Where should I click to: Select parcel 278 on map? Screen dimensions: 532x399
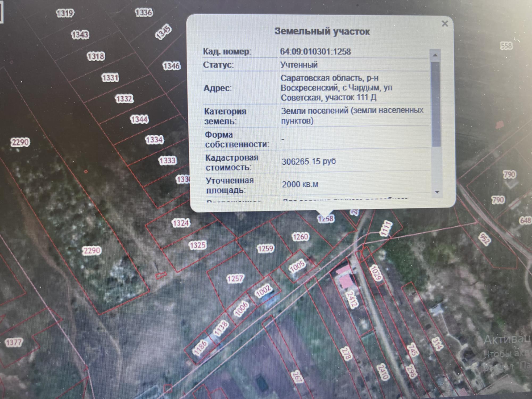[x=347, y=353]
